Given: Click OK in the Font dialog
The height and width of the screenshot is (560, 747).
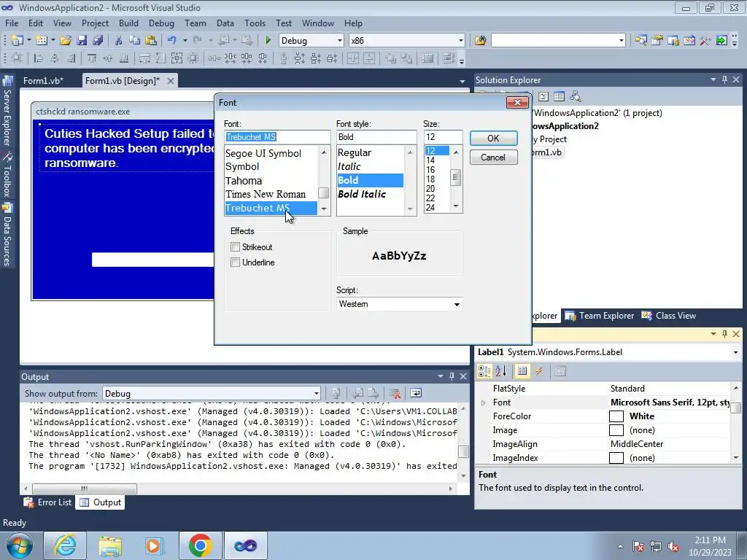Looking at the screenshot, I should [494, 138].
